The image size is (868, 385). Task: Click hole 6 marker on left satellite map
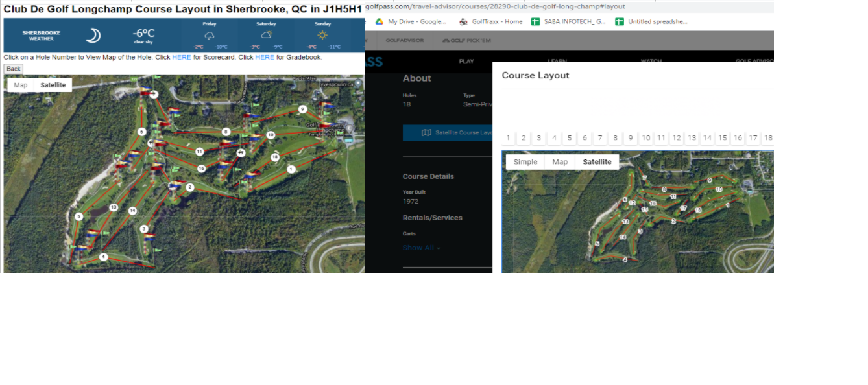tap(141, 132)
